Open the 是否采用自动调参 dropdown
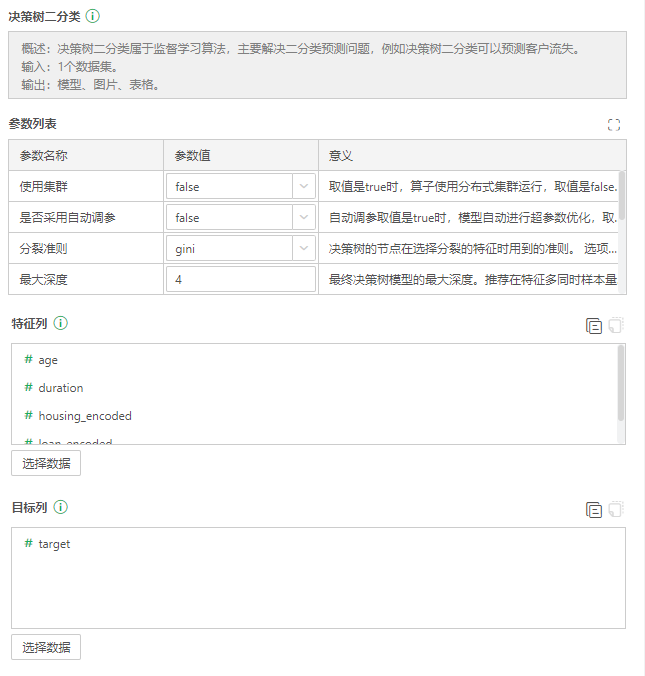 tap(241, 217)
